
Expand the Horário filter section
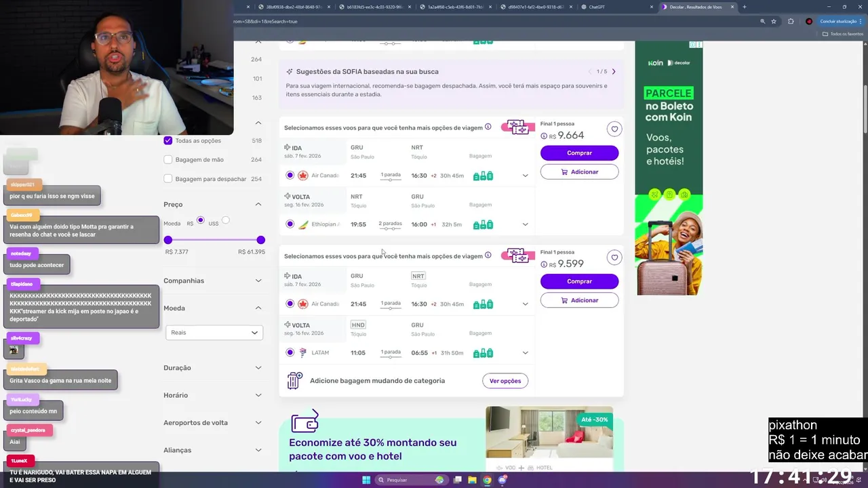[x=258, y=395]
